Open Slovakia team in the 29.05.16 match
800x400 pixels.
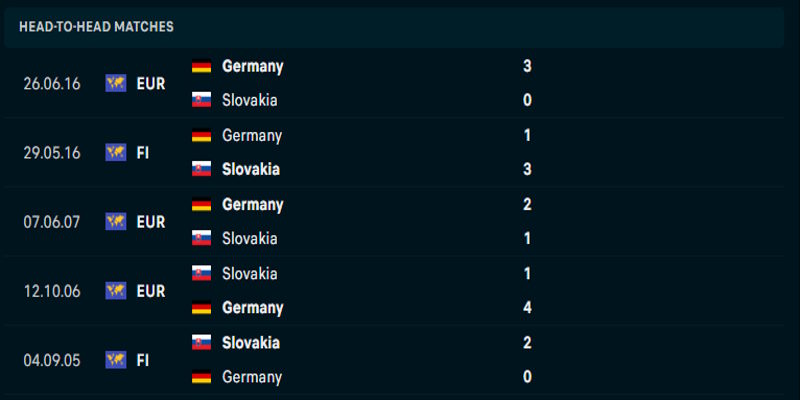(x=251, y=169)
